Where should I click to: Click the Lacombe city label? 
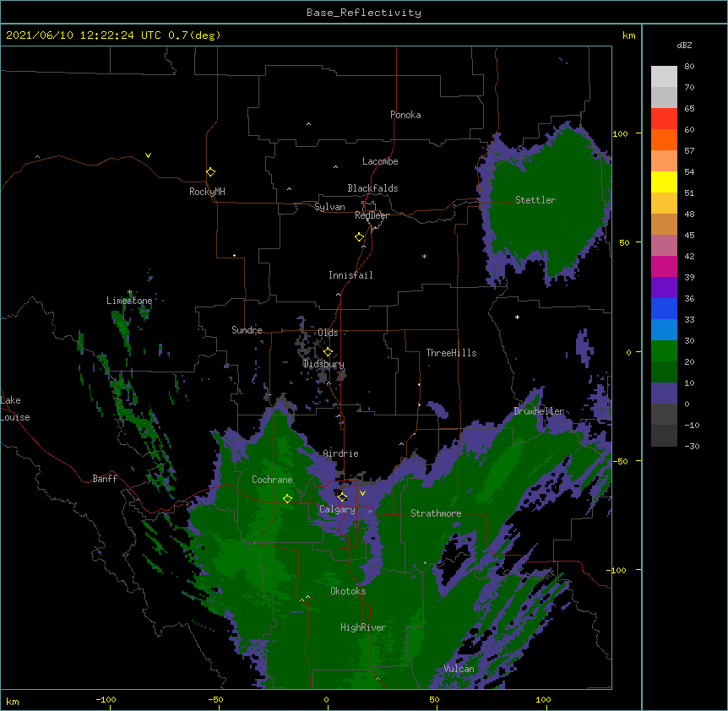pyautogui.click(x=380, y=161)
